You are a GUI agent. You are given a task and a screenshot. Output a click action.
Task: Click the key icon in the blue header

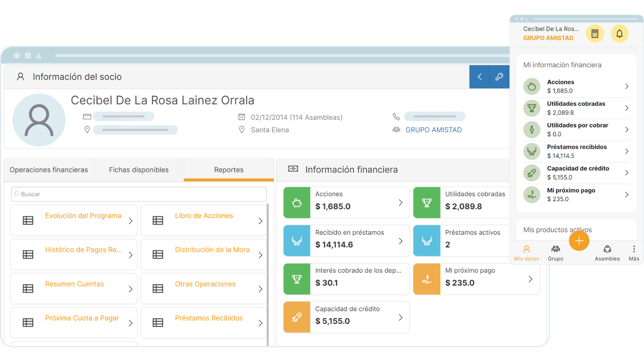pos(499,77)
